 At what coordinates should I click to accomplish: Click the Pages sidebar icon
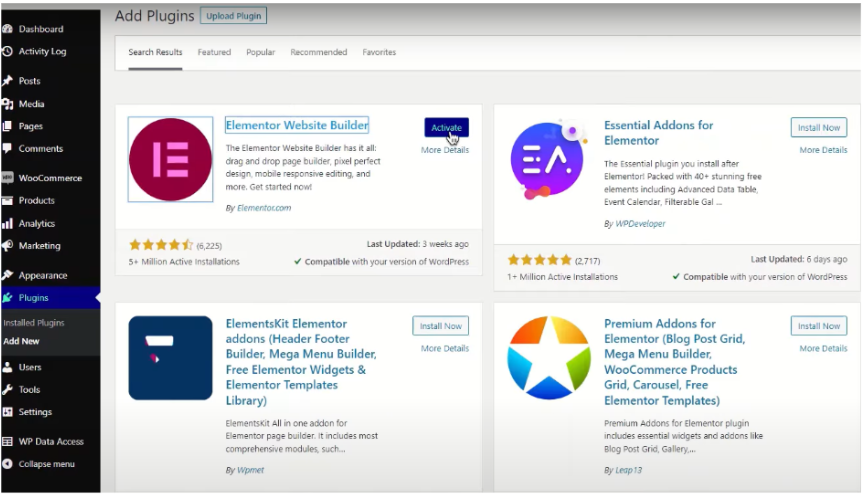(x=7, y=126)
